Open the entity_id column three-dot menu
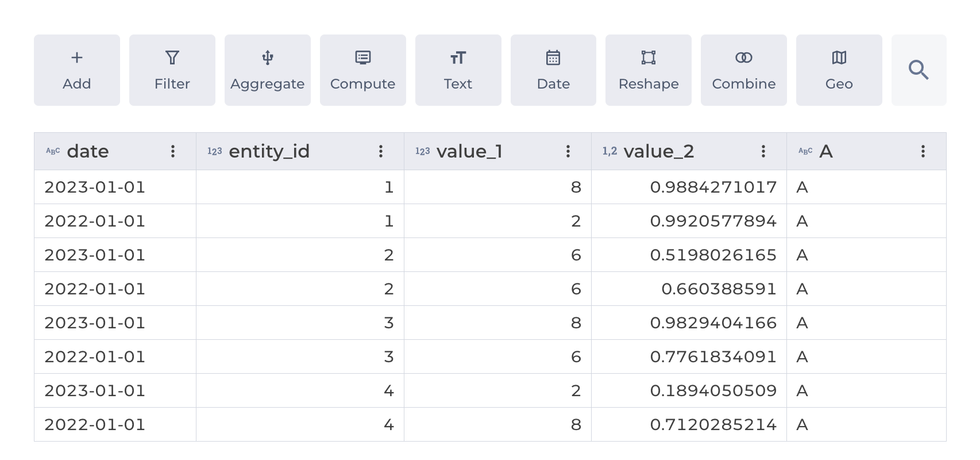Viewport: 980px width, 460px height. pos(381,151)
